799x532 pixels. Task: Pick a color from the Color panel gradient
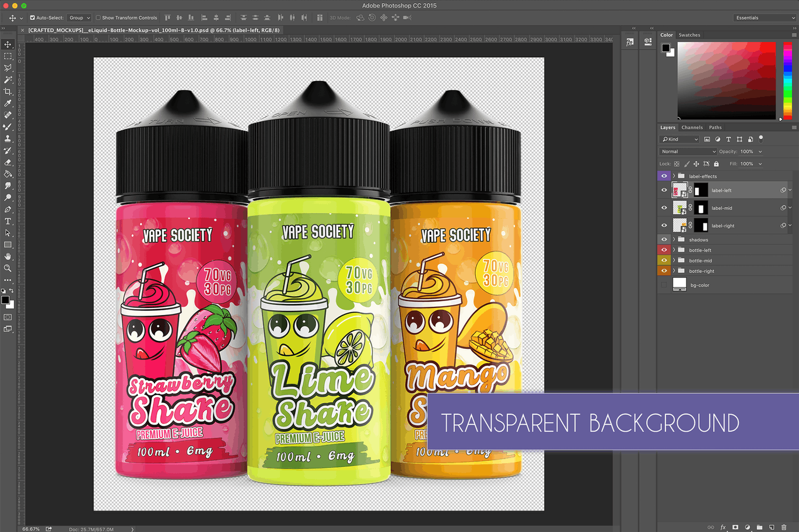(x=726, y=79)
